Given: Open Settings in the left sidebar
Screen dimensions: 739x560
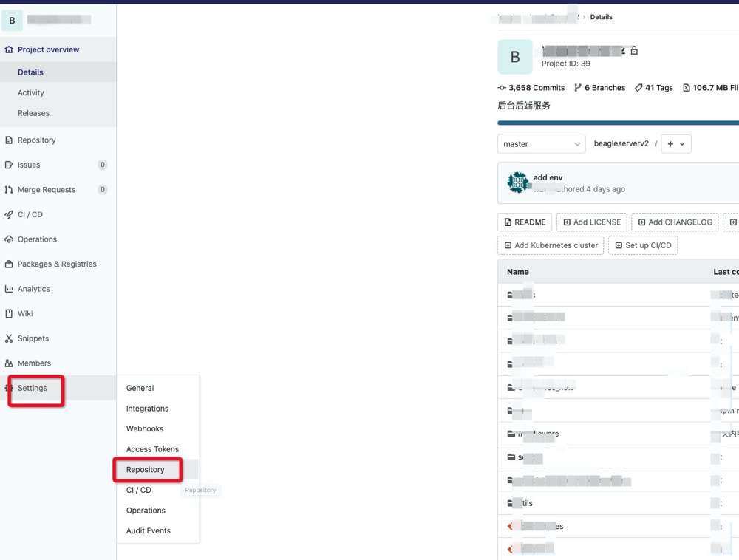Looking at the screenshot, I should coord(33,388).
